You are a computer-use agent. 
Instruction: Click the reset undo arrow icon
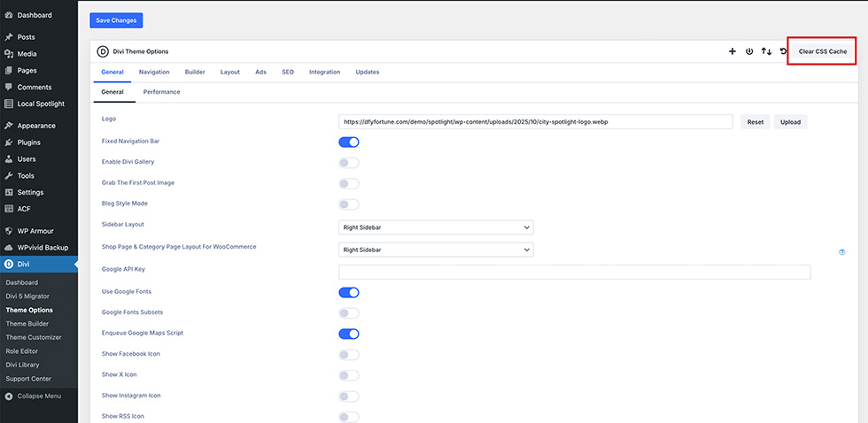783,51
